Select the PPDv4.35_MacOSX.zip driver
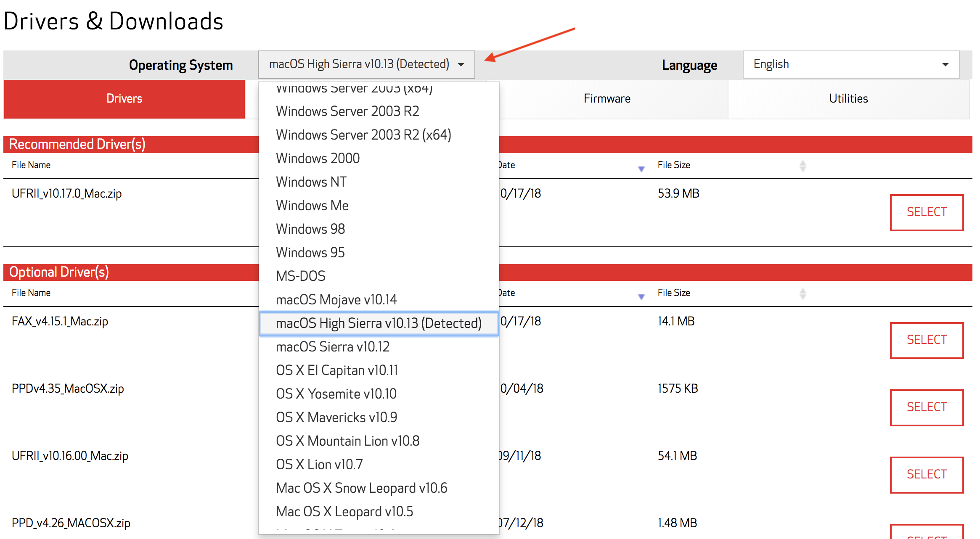980x539 pixels. coord(927,407)
